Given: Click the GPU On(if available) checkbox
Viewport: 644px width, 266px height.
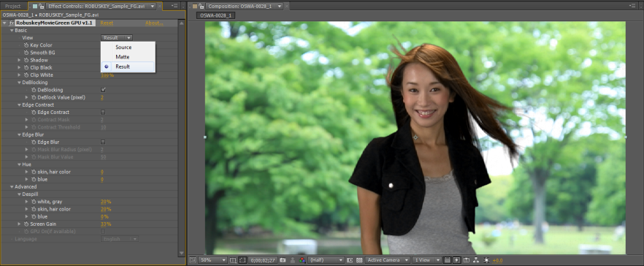Looking at the screenshot, I should pos(103,232).
